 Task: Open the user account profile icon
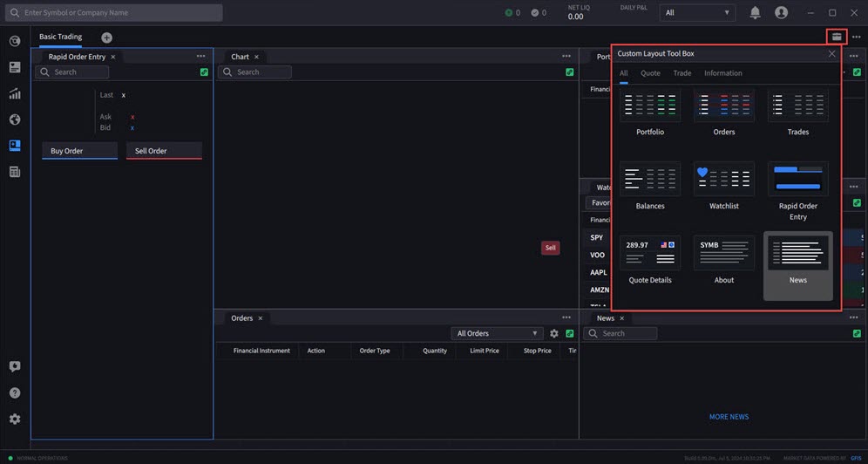[x=781, y=13]
